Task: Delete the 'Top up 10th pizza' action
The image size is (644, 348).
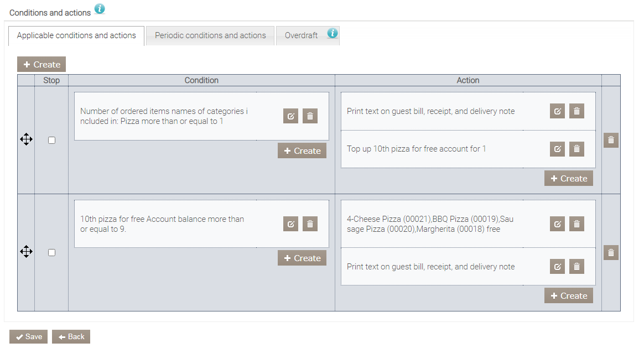Action: (x=577, y=149)
